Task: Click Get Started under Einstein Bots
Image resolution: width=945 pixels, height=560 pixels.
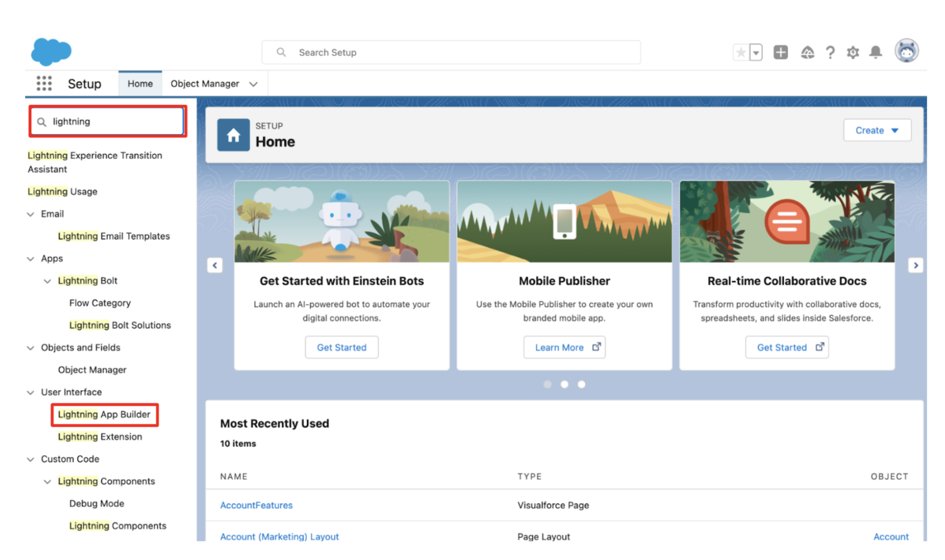Action: [x=341, y=347]
